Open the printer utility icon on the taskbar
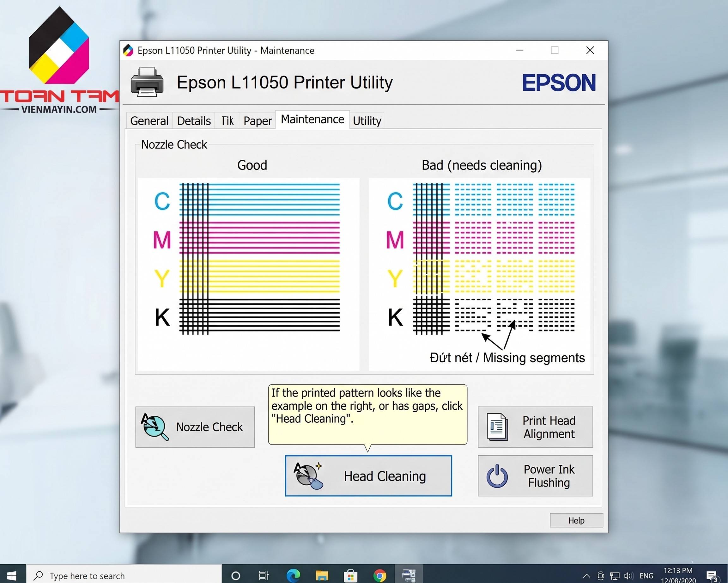 tap(409, 575)
